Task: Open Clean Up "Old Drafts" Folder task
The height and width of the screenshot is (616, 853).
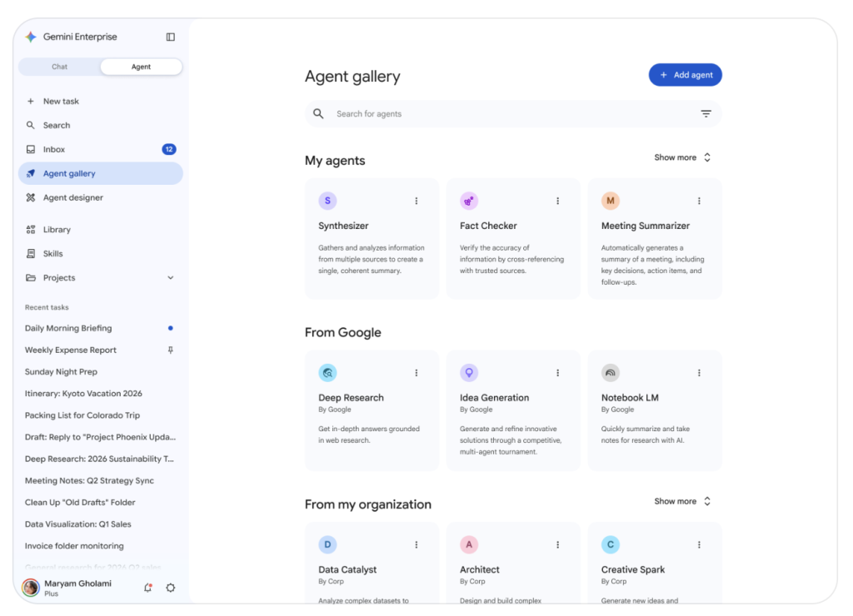Action: (x=101, y=502)
